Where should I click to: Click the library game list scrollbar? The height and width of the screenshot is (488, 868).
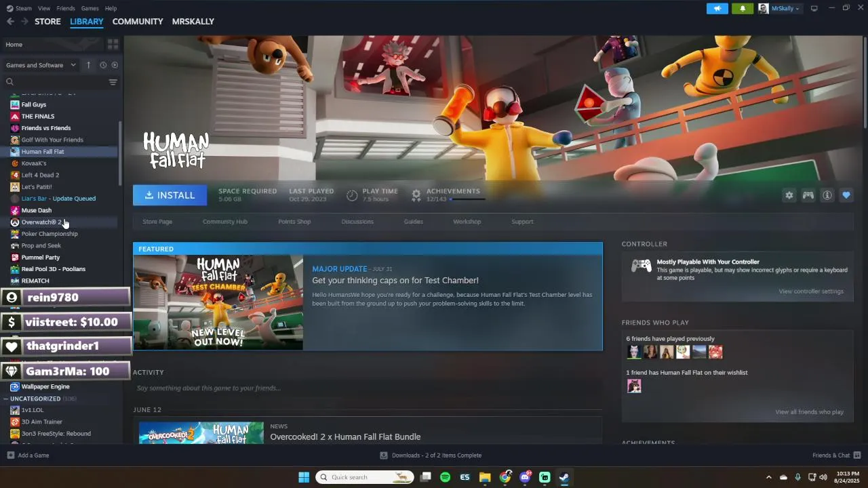coord(120,152)
